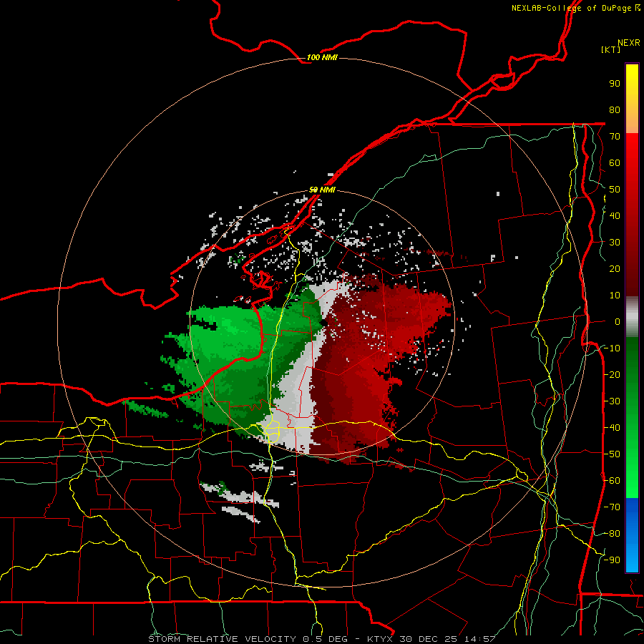Click the positive 10 scale value
The image size is (644, 644).
tap(615, 296)
